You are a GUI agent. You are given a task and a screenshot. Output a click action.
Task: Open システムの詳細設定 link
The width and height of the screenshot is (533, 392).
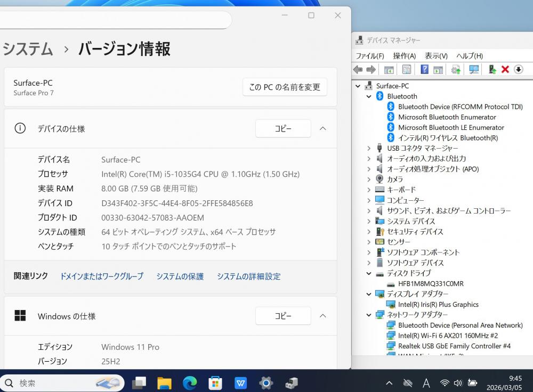(248, 276)
